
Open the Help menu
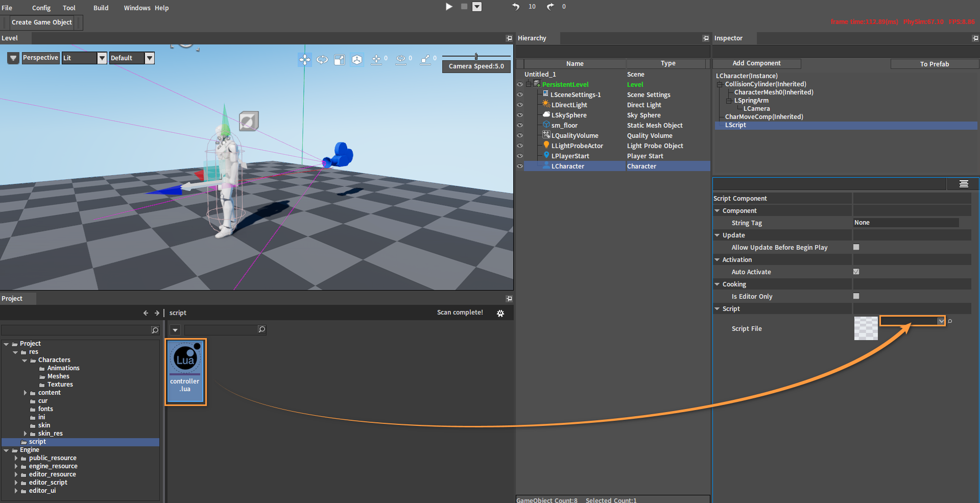162,8
